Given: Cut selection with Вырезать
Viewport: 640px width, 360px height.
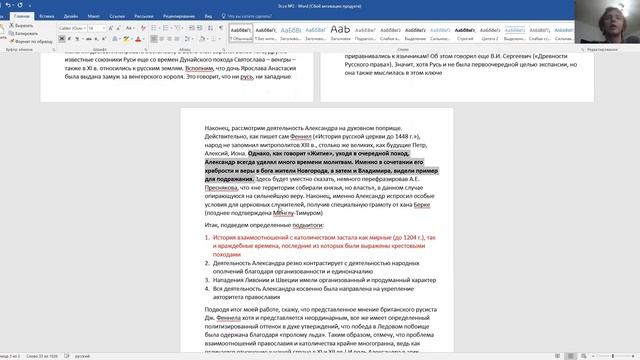Looking at the screenshot, I should tap(21, 25).
